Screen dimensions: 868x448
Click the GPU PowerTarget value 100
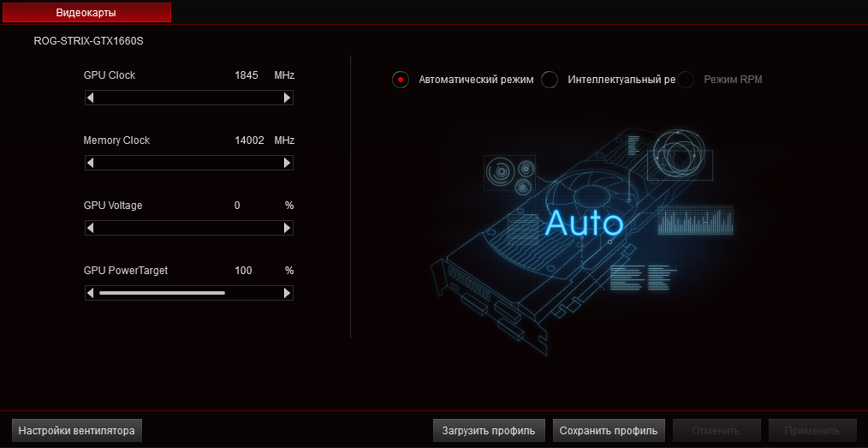(x=243, y=271)
